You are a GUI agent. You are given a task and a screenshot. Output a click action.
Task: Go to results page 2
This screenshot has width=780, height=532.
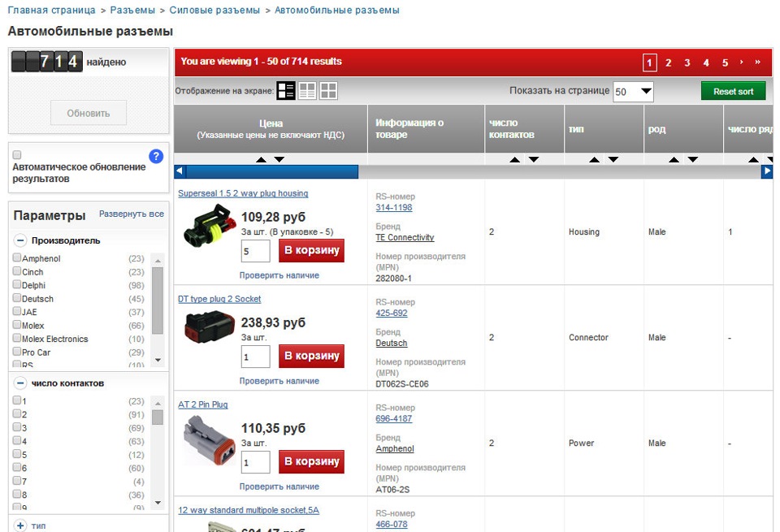(x=668, y=63)
